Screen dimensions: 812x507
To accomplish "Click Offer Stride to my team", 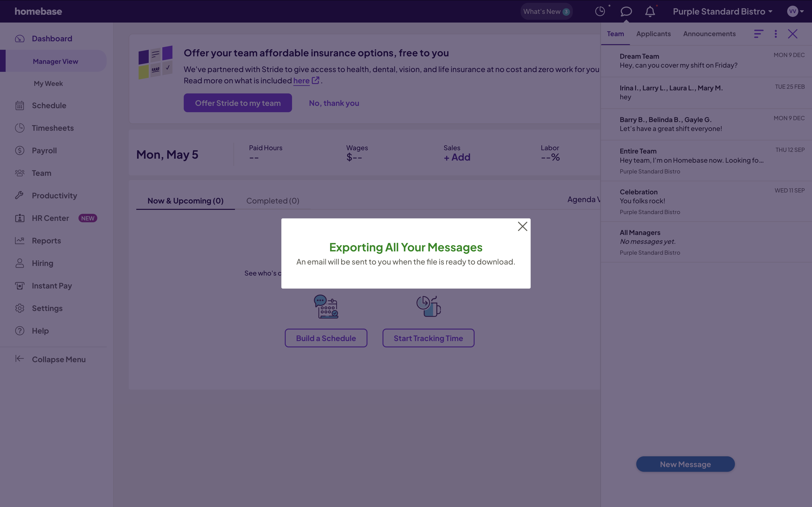I will (238, 103).
